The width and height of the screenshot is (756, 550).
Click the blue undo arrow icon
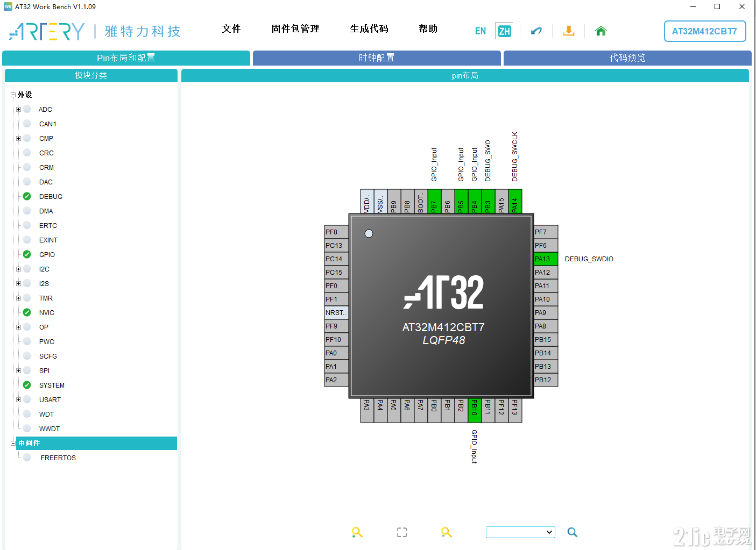pyautogui.click(x=536, y=31)
